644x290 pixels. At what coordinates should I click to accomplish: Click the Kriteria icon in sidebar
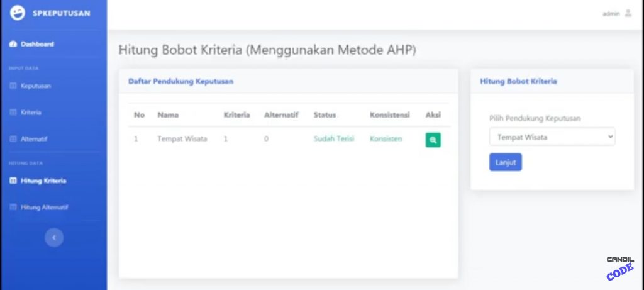tap(13, 113)
